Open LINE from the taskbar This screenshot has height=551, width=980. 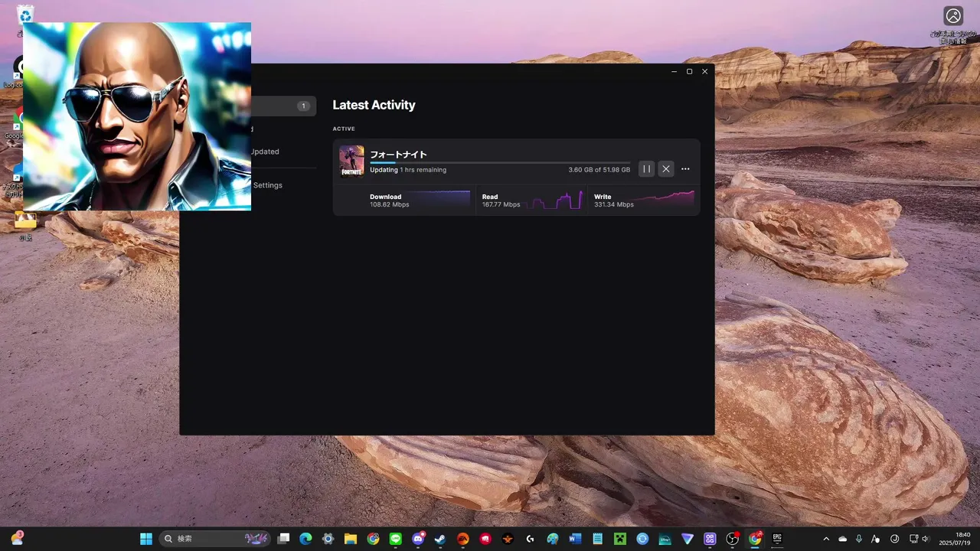(395, 539)
